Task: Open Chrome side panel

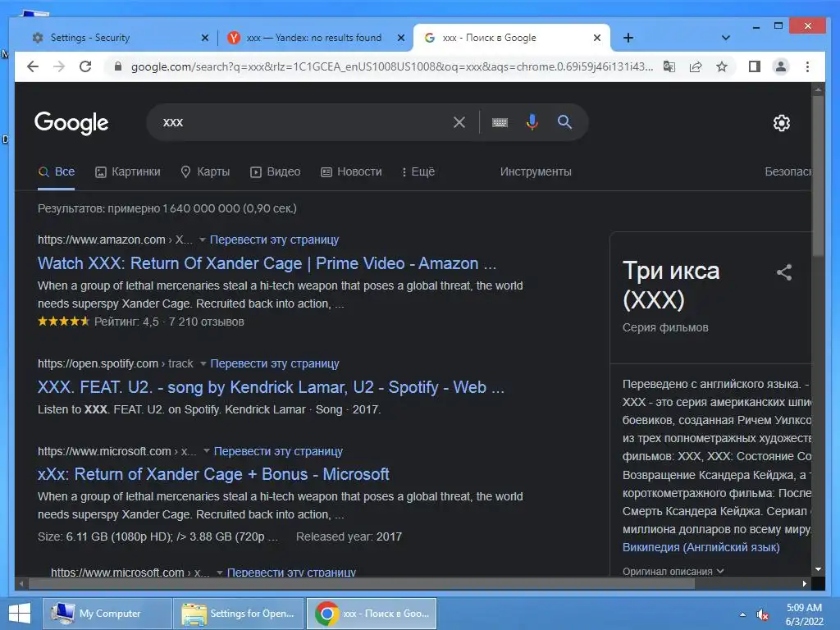Action: 755,66
